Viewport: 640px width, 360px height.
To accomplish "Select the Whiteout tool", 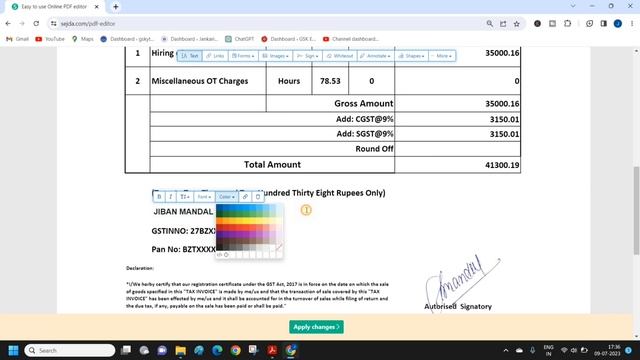I will point(340,56).
